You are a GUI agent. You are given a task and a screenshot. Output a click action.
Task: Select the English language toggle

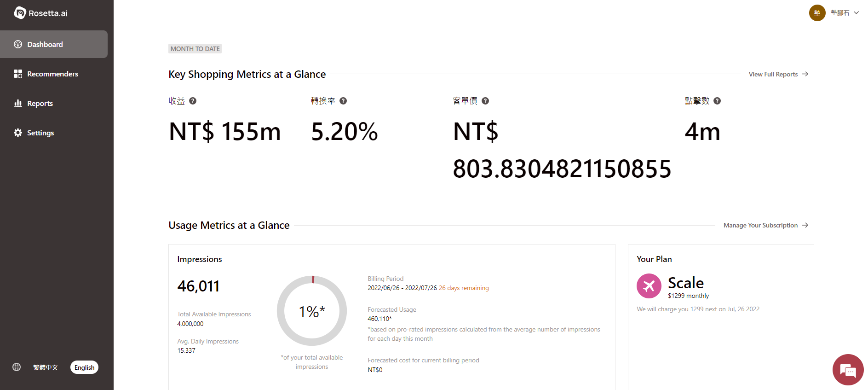click(84, 367)
